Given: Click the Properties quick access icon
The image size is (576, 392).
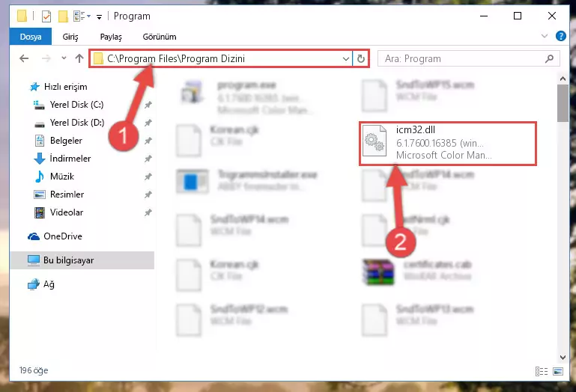Looking at the screenshot, I should coord(46,16).
